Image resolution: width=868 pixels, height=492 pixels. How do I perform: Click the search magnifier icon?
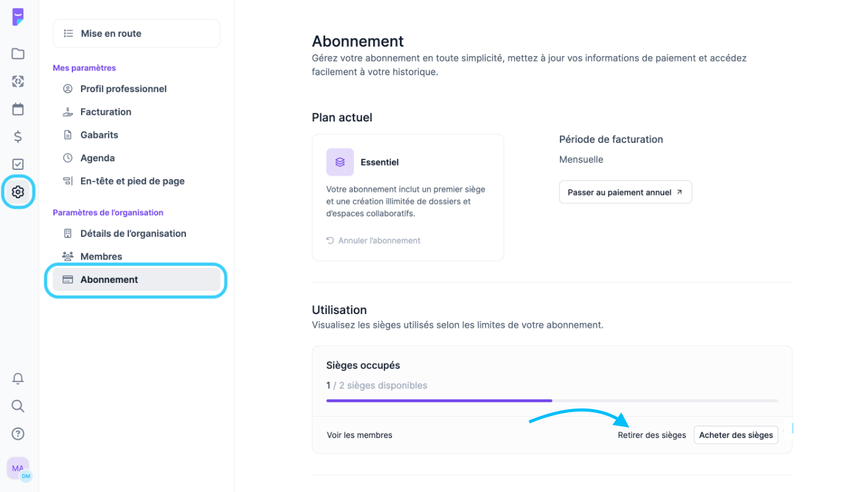18,406
